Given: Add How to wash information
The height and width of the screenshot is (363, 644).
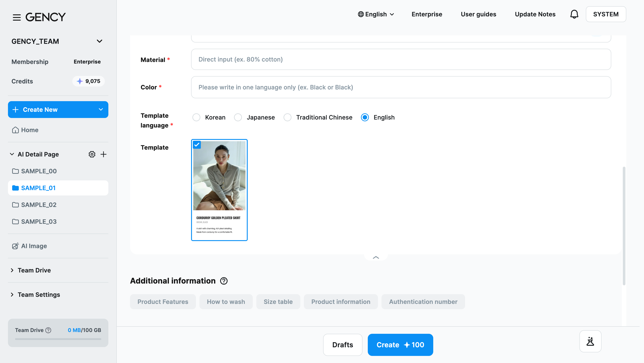Looking at the screenshot, I should point(226,302).
